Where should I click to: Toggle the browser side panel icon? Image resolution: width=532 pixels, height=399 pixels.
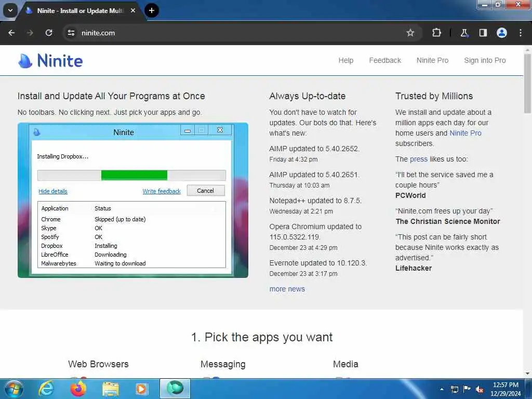(x=483, y=33)
